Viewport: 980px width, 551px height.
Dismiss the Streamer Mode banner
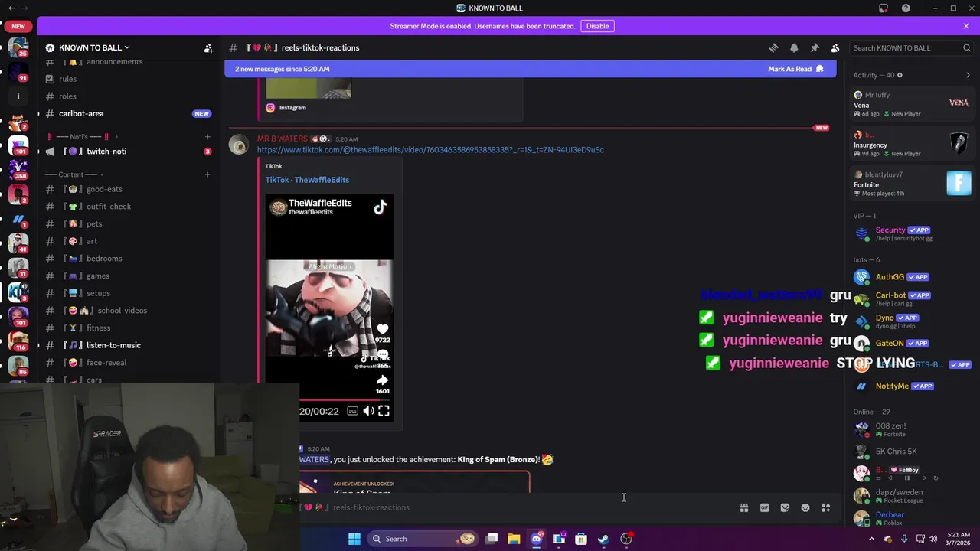pos(966,26)
